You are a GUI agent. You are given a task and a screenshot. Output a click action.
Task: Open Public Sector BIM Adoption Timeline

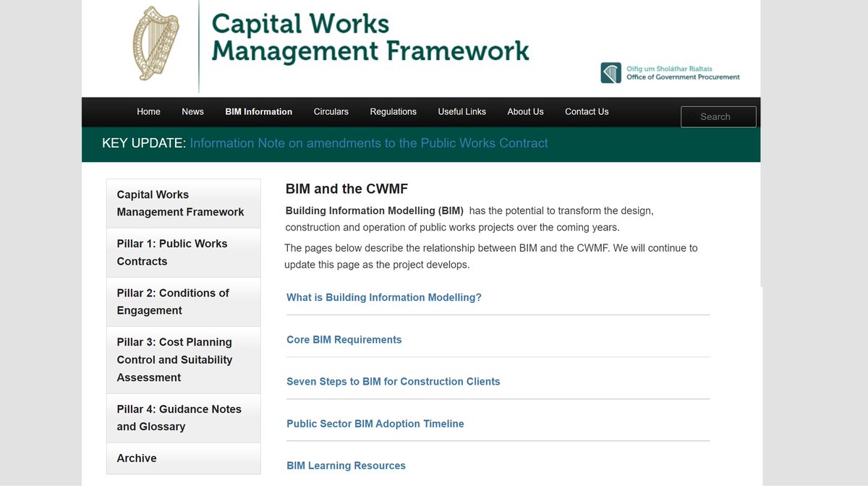pos(375,424)
